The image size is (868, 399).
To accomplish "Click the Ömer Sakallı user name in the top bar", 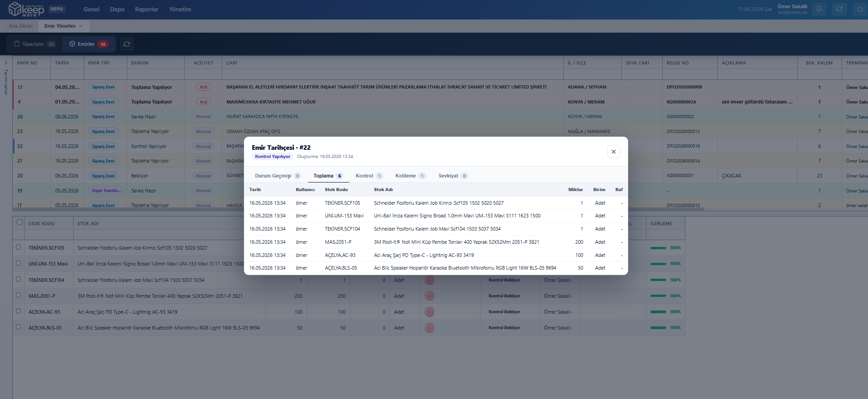I will [792, 6].
